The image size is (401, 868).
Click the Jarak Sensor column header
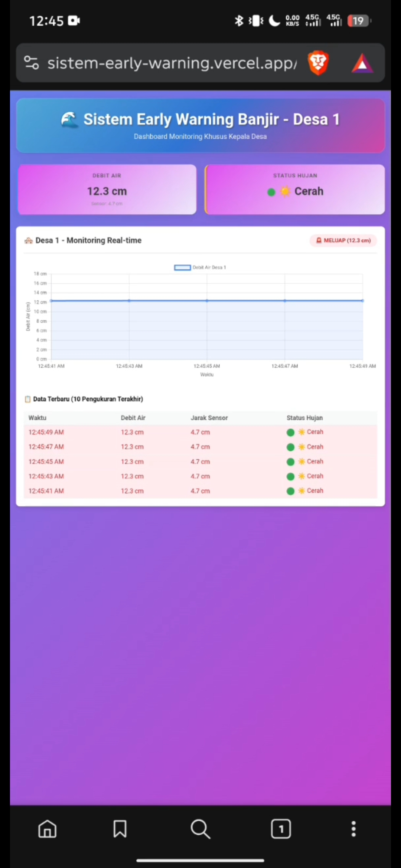pos(209,418)
